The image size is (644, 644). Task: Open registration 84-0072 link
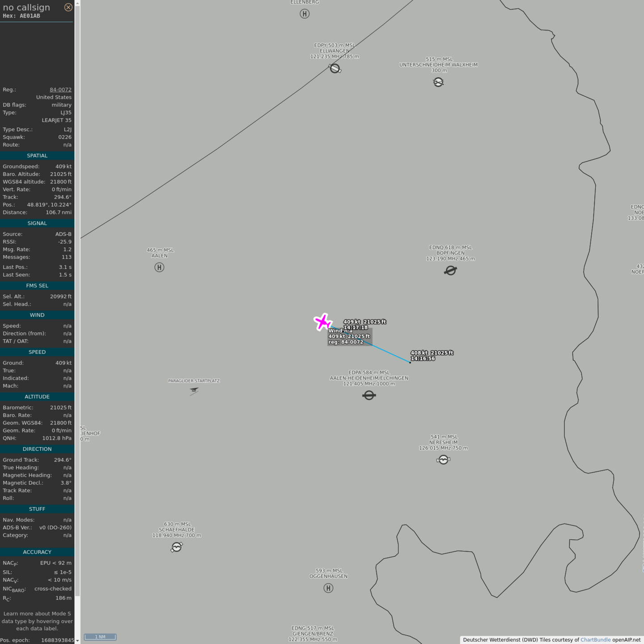[x=60, y=89]
